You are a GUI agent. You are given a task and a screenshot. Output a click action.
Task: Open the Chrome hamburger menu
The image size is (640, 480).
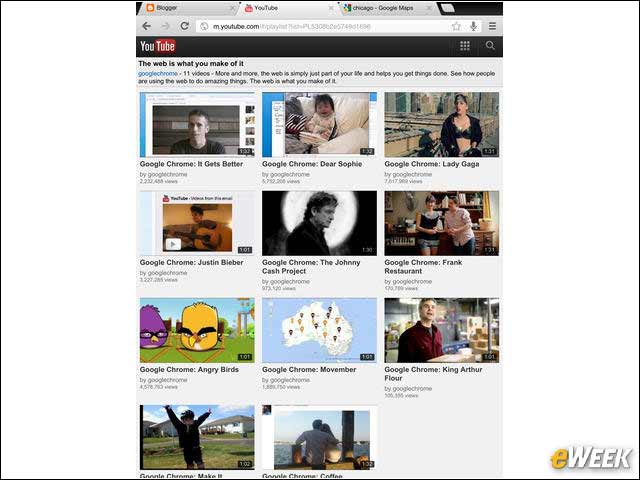pyautogui.click(x=492, y=26)
